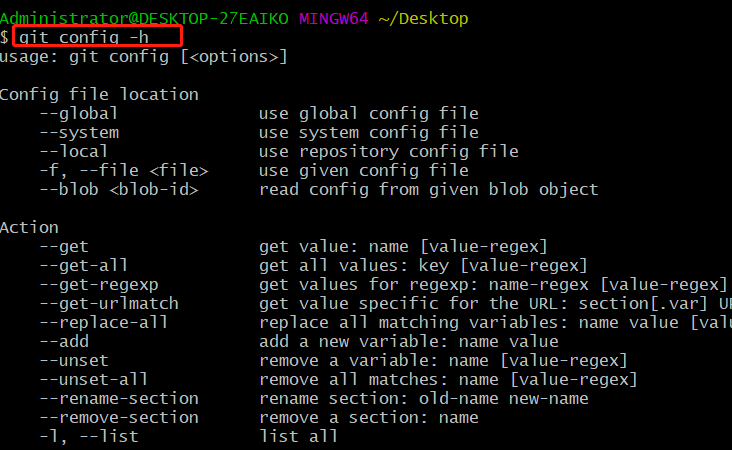Image resolution: width=732 pixels, height=450 pixels.
Task: Click 'get all values: key [value-regex]' description
Action: coord(423,266)
